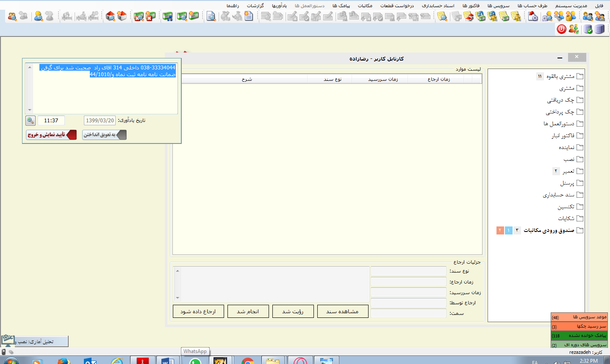Click the hard-hat worker search icon
The image size is (610, 364).
coord(39,17)
